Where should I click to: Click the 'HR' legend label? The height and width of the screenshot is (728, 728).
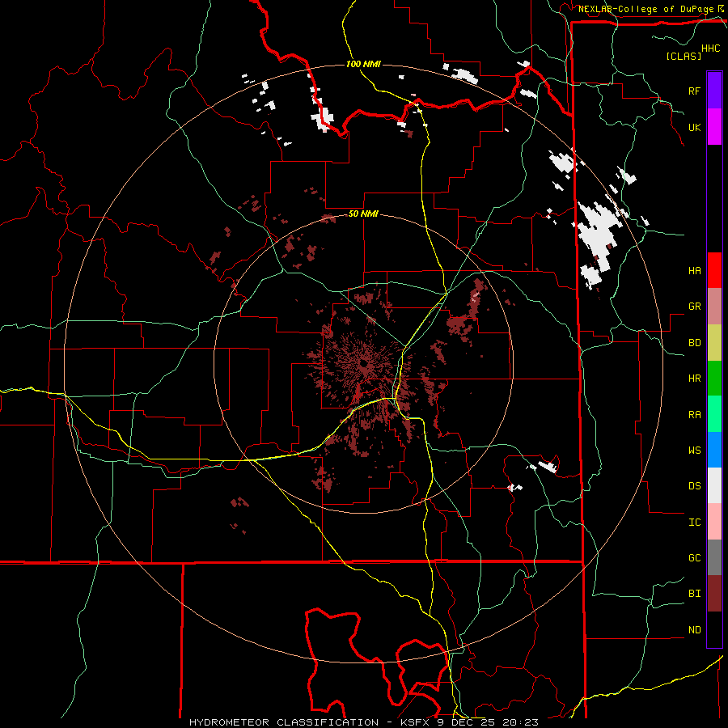(694, 379)
